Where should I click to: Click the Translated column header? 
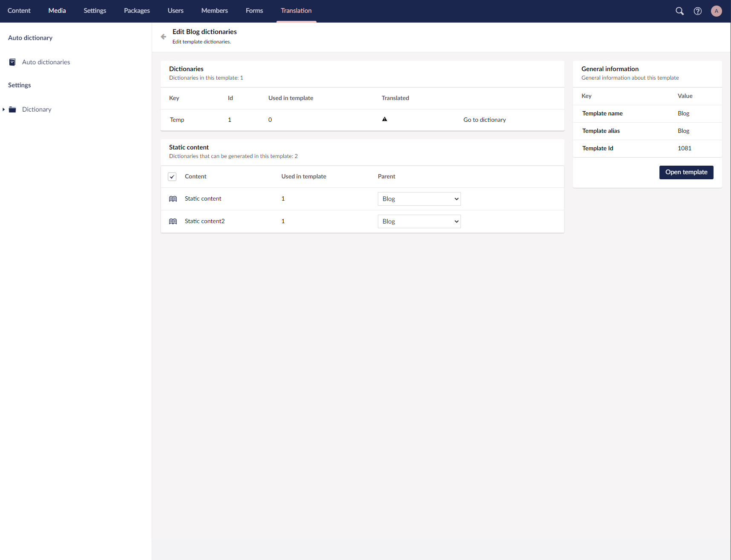pyautogui.click(x=395, y=98)
